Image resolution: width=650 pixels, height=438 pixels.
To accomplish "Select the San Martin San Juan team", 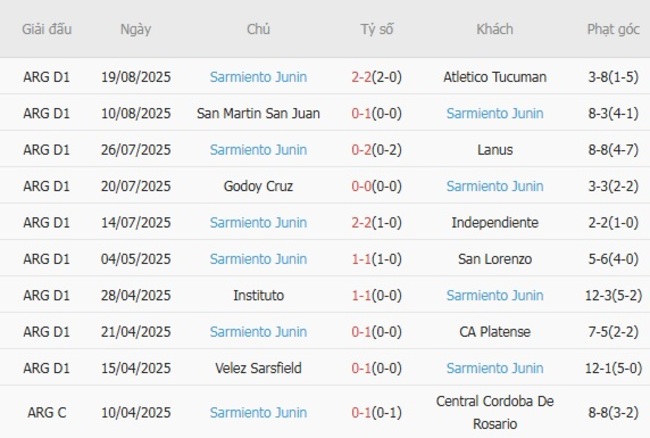I will [x=258, y=113].
